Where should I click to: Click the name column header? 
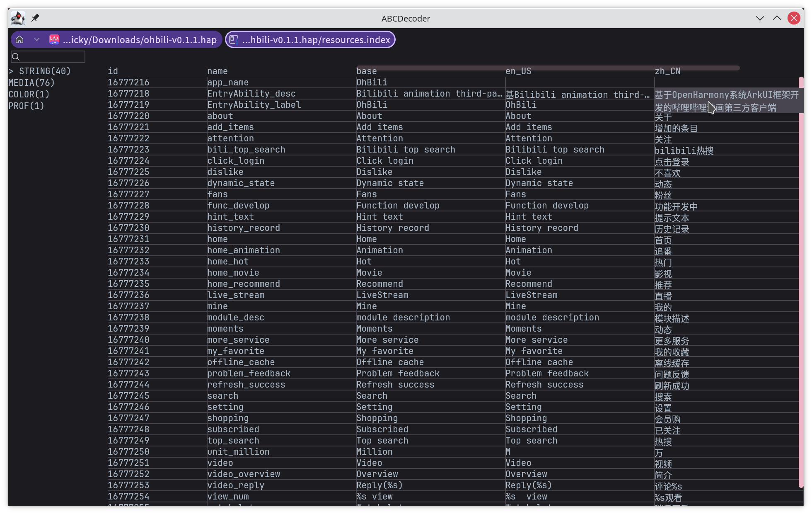click(217, 71)
